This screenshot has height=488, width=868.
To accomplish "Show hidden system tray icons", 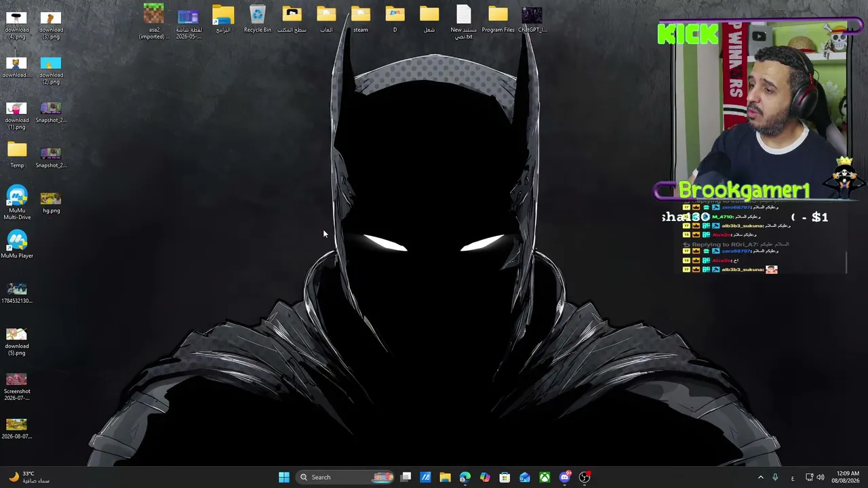I will [x=760, y=478].
